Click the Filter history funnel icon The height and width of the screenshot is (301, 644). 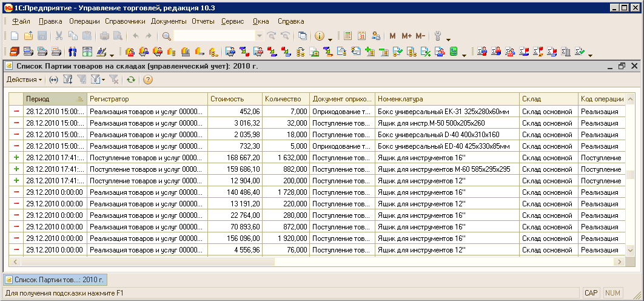98,79
